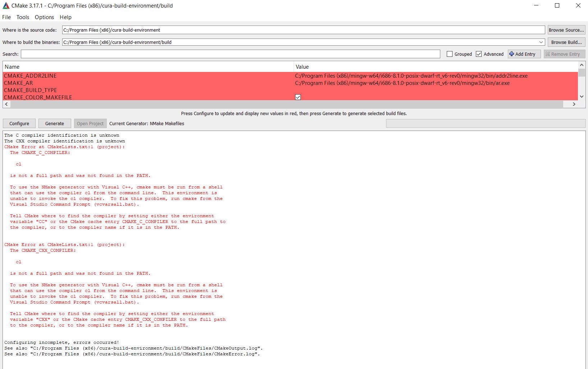Click the Generate button
The height and width of the screenshot is (369, 588).
pyautogui.click(x=55, y=123)
